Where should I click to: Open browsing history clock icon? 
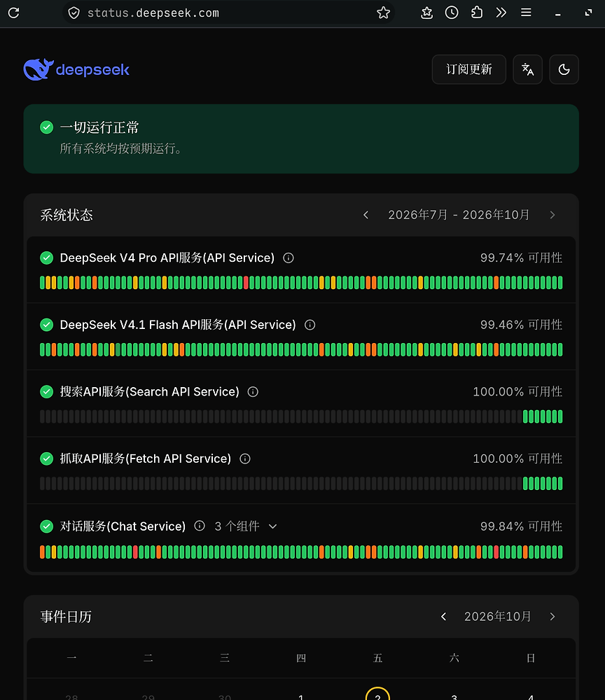coord(452,13)
